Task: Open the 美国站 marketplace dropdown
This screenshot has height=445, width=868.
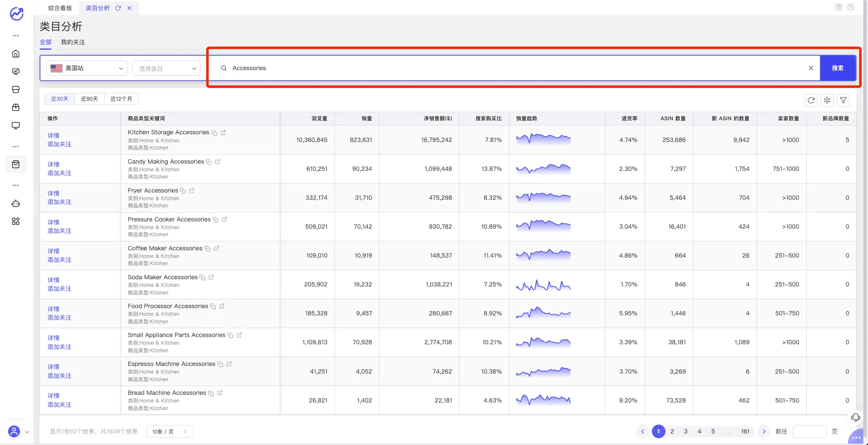Action: click(x=87, y=68)
